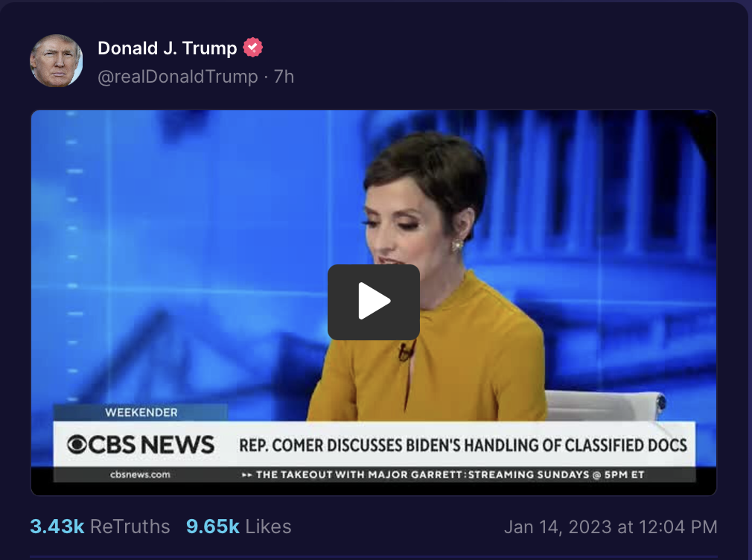This screenshot has height=560, width=752.
Task: Click the red verified checkmark badge
Action: click(252, 48)
